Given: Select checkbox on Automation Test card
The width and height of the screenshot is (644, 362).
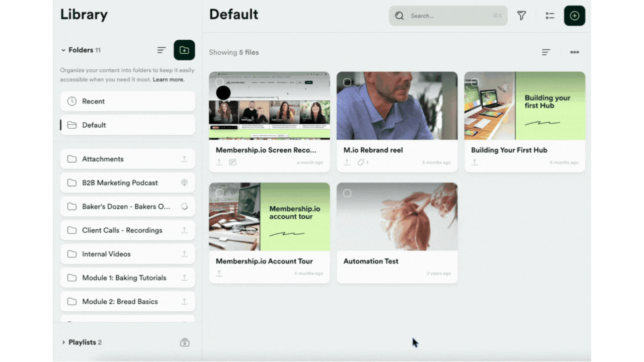Looking at the screenshot, I should tap(347, 193).
